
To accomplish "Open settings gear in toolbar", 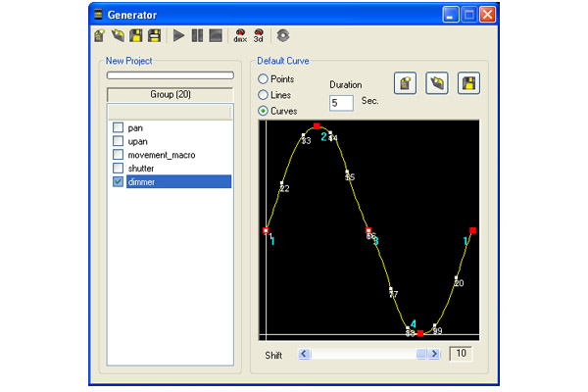I will coord(284,36).
